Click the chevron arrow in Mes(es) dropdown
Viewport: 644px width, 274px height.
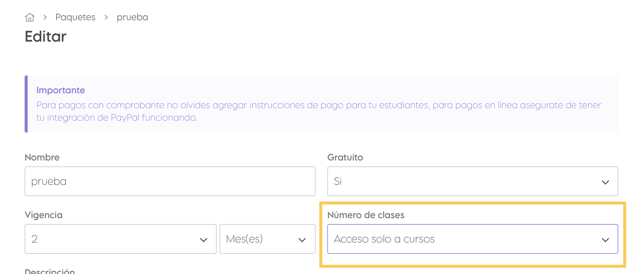[x=302, y=240]
